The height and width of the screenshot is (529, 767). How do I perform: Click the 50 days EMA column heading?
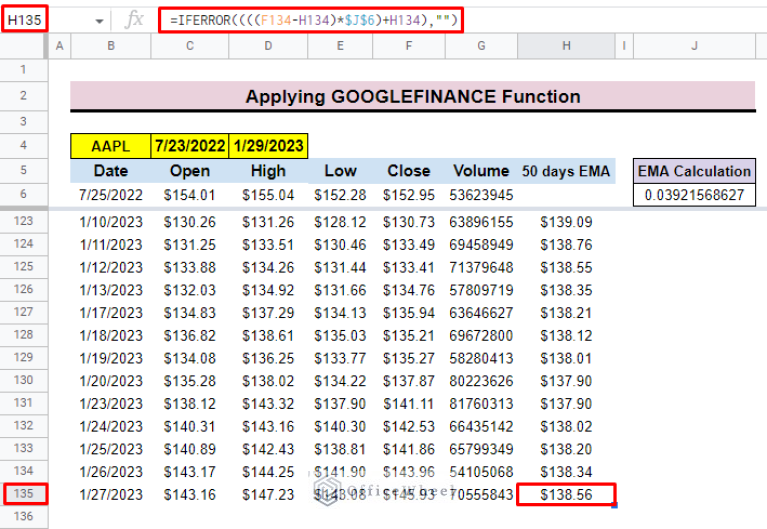(566, 171)
